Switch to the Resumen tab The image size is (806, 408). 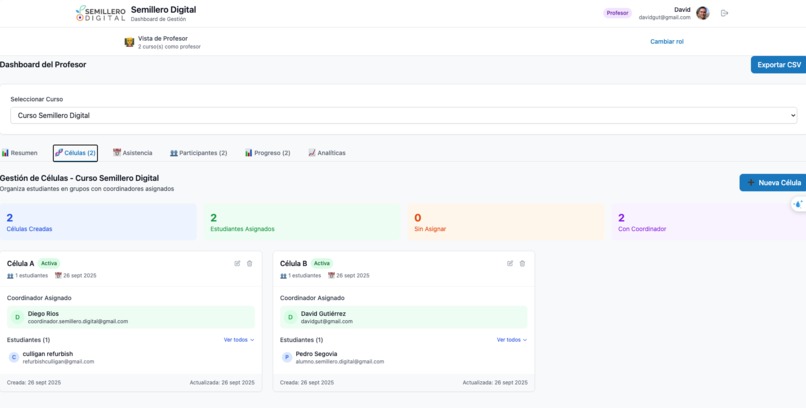[x=20, y=153]
